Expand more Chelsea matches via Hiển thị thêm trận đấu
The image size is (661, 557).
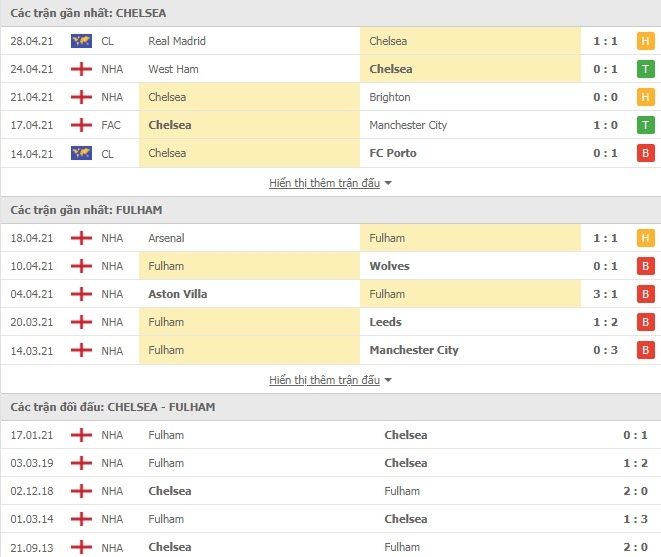pos(324,183)
